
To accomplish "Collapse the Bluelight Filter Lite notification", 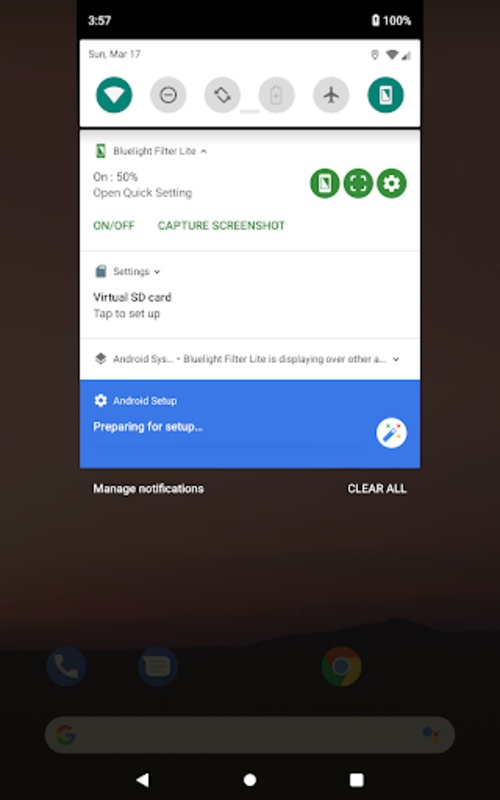I will [204, 151].
